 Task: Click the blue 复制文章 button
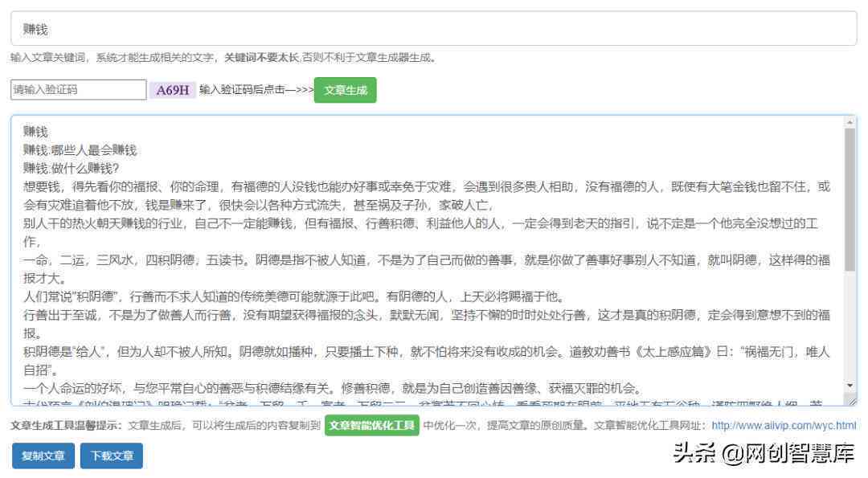tap(43, 456)
